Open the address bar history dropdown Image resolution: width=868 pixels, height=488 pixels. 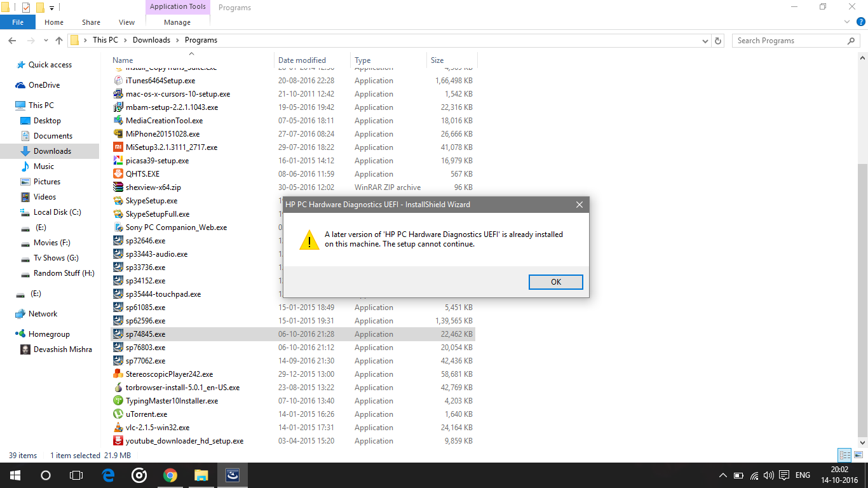coord(705,41)
